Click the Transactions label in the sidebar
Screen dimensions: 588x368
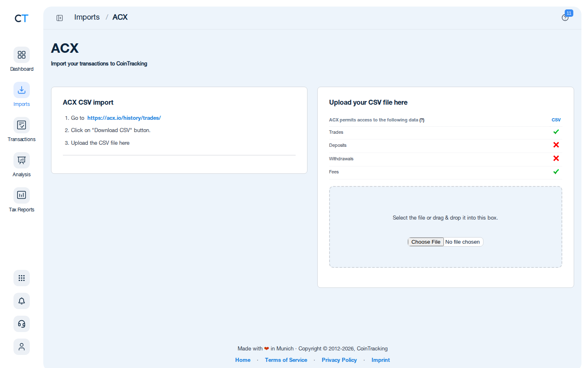tap(22, 139)
